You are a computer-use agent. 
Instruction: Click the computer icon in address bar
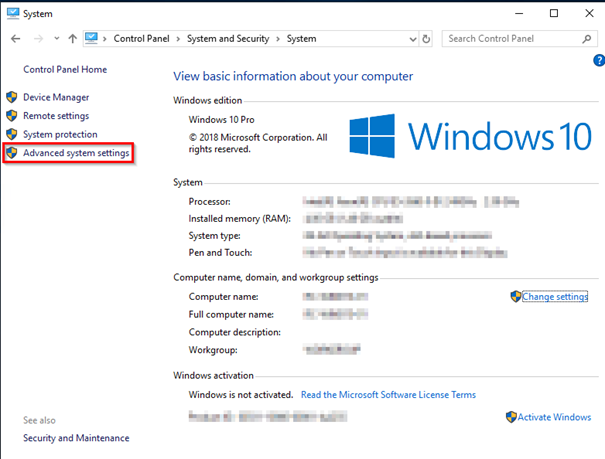[x=93, y=39]
